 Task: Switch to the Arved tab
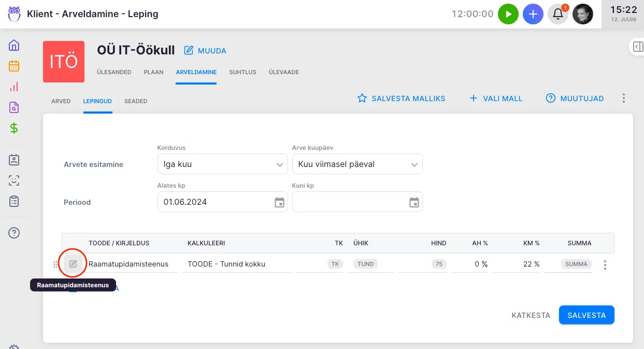(61, 101)
